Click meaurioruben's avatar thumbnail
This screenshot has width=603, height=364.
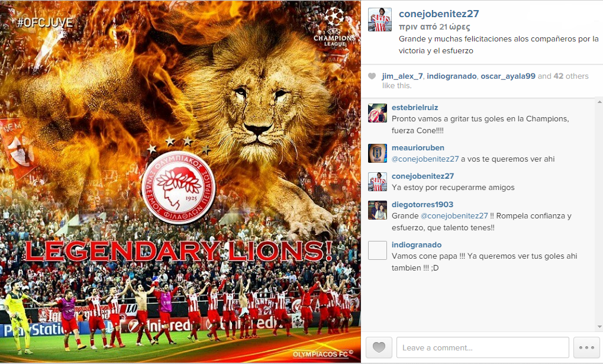pyautogui.click(x=378, y=153)
